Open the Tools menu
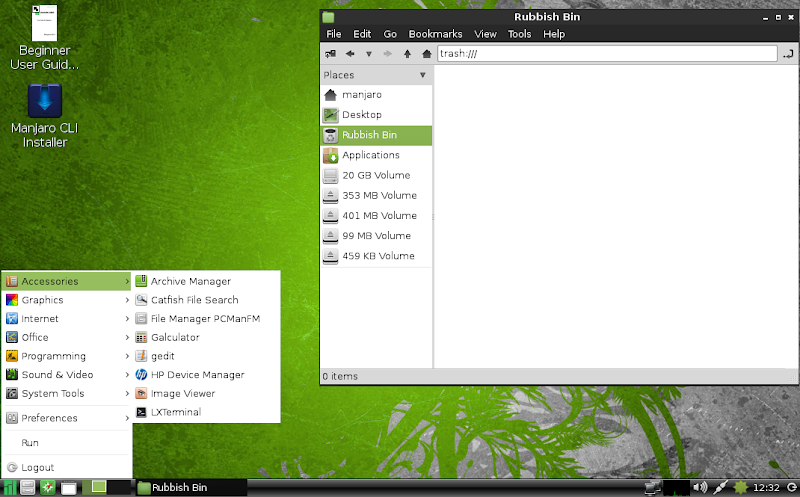 519,34
